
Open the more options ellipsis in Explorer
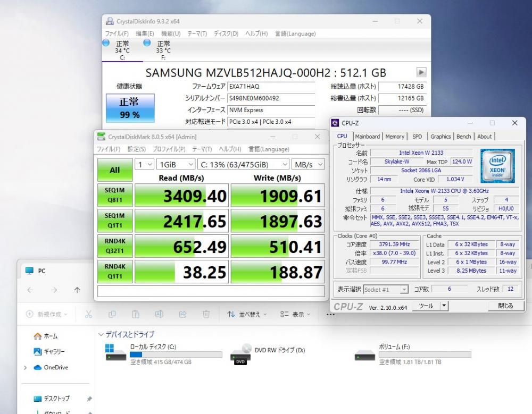(x=330, y=315)
